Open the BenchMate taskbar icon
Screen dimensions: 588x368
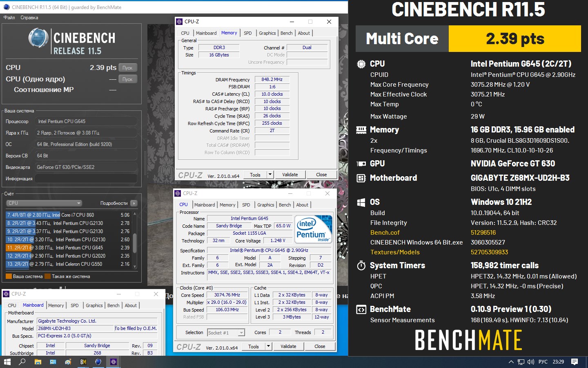[83, 362]
